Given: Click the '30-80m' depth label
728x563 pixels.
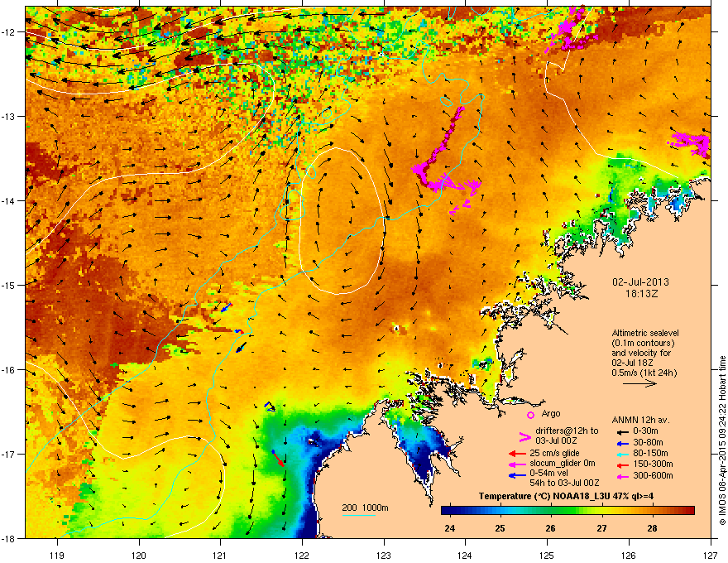Looking at the screenshot, I should [648, 443].
